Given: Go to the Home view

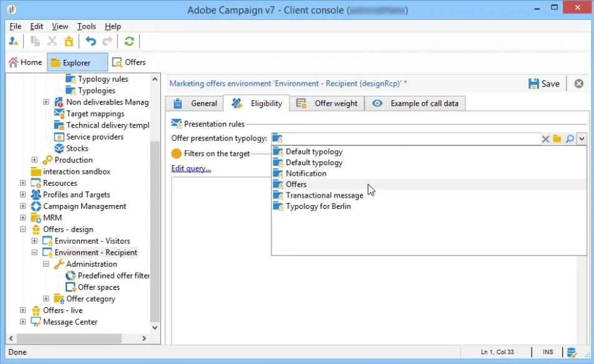Looking at the screenshot, I should tap(26, 62).
